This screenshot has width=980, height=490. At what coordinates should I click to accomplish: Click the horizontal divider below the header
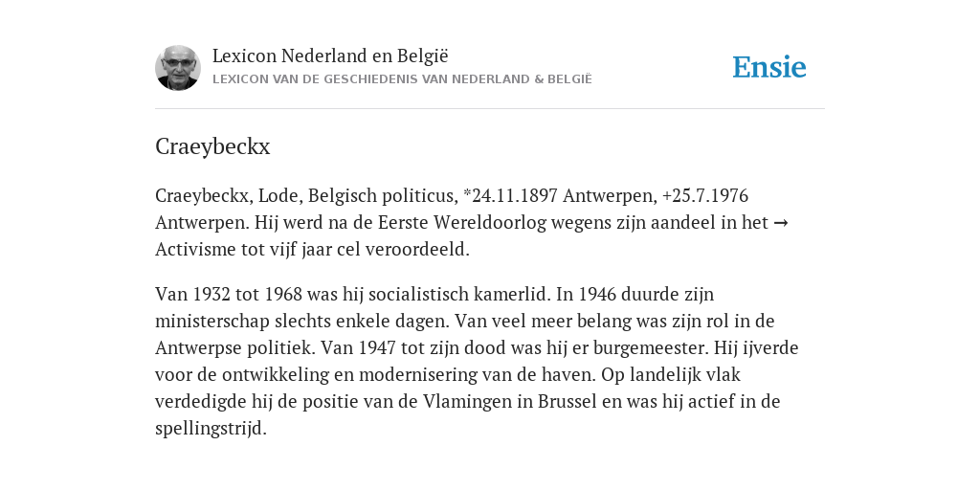490,109
